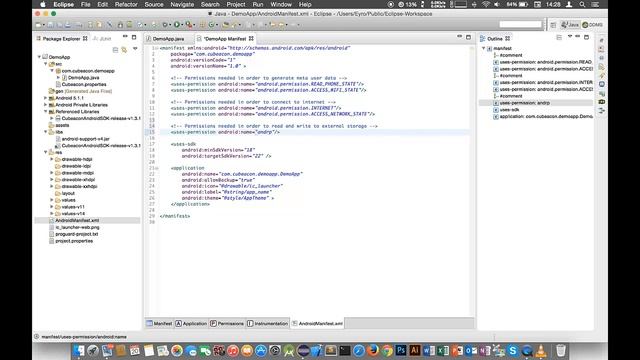The height and width of the screenshot is (360, 640).
Task: Minimize the Package Explorer view
Action: click(x=125, y=37)
